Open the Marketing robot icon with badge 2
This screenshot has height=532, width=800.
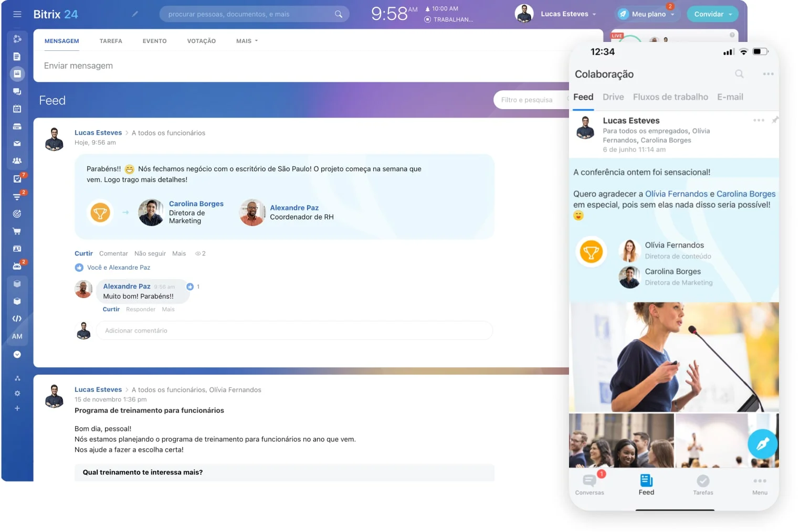(17, 265)
